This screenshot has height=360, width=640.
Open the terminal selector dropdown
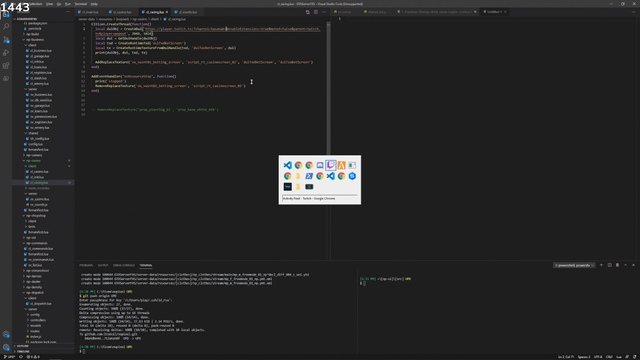[573, 265]
